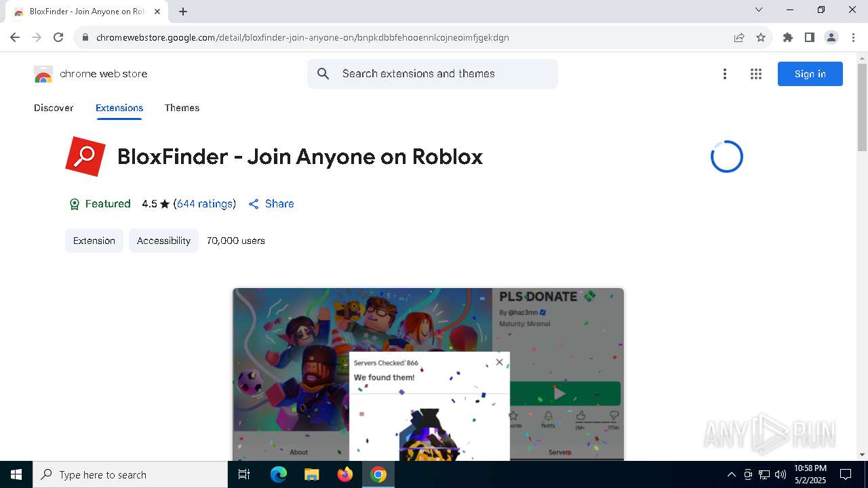The width and height of the screenshot is (868, 488).
Task: Switch to the Discover tab
Action: [x=54, y=108]
